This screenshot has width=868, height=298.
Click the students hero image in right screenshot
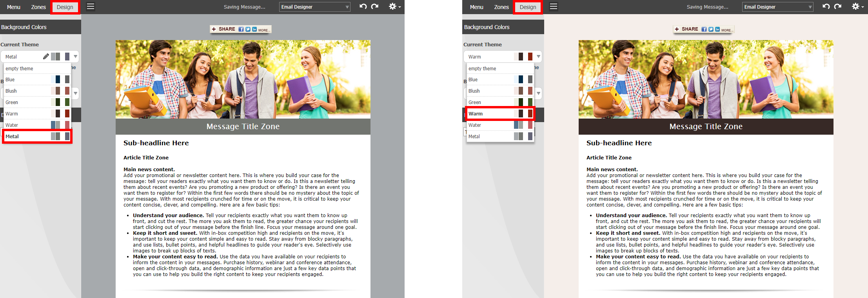[706, 79]
